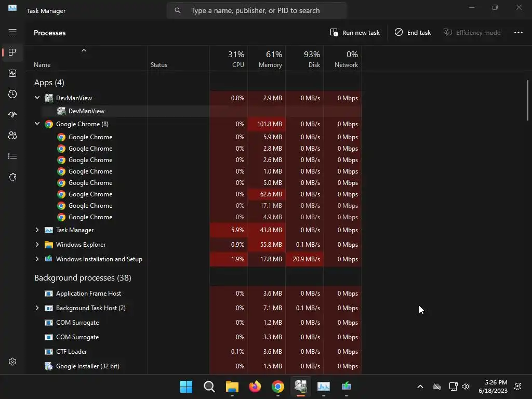This screenshot has height=399, width=532.
Task: Open the clock and date flyout
Action: 493,387
